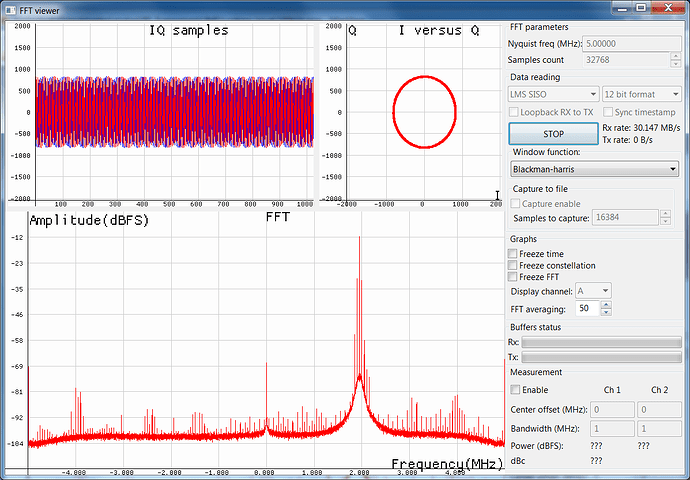Expand the Display channel dropdown

[593, 291]
